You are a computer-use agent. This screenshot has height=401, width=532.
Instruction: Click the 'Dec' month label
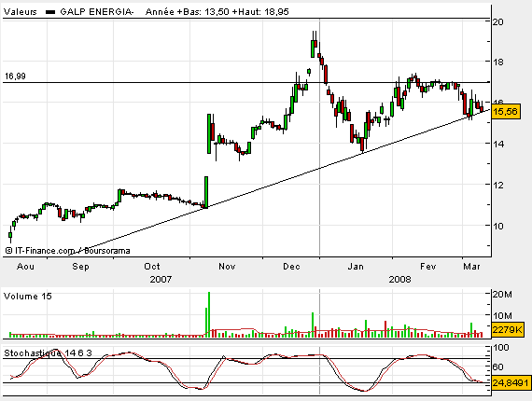coord(291,267)
